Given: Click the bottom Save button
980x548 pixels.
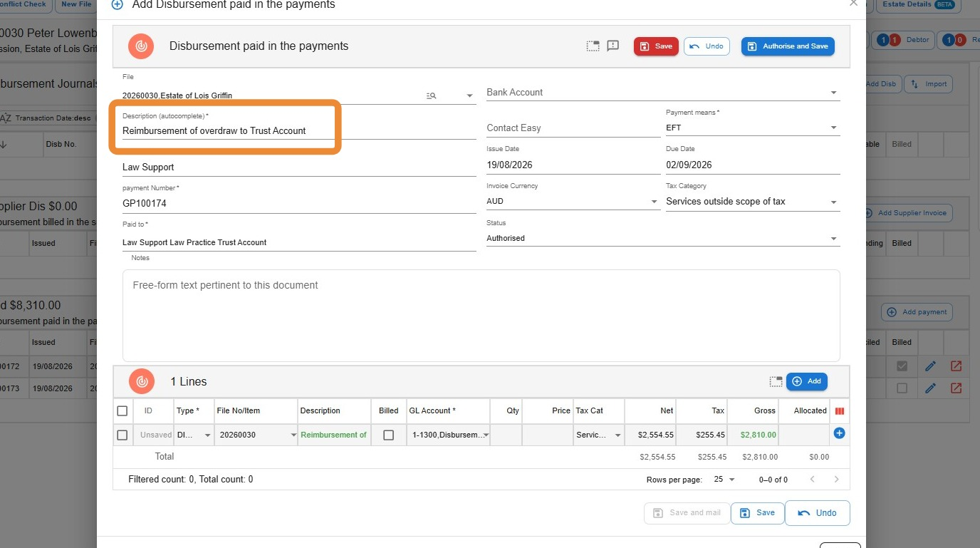Looking at the screenshot, I should (758, 513).
